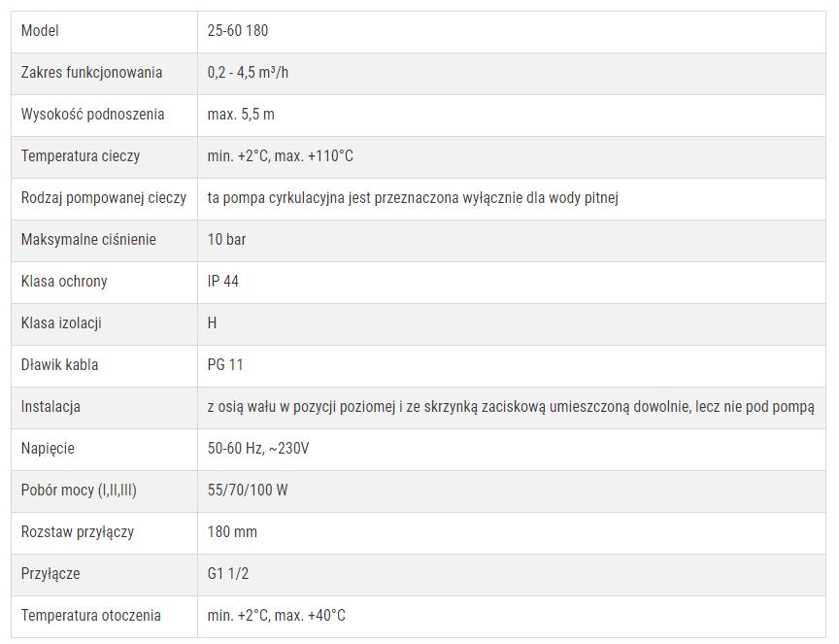Viewport: 839px width, 644px height.
Task: Click the "Model" row label
Action: click(40, 31)
